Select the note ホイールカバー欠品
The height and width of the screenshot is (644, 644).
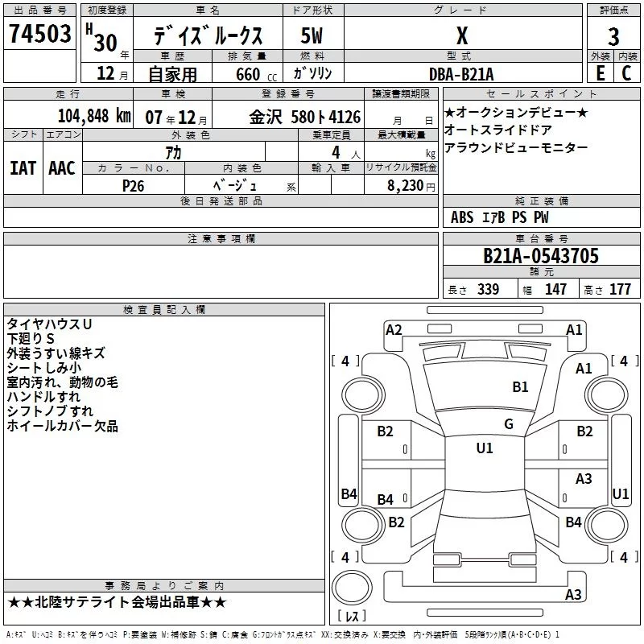pos(63,426)
